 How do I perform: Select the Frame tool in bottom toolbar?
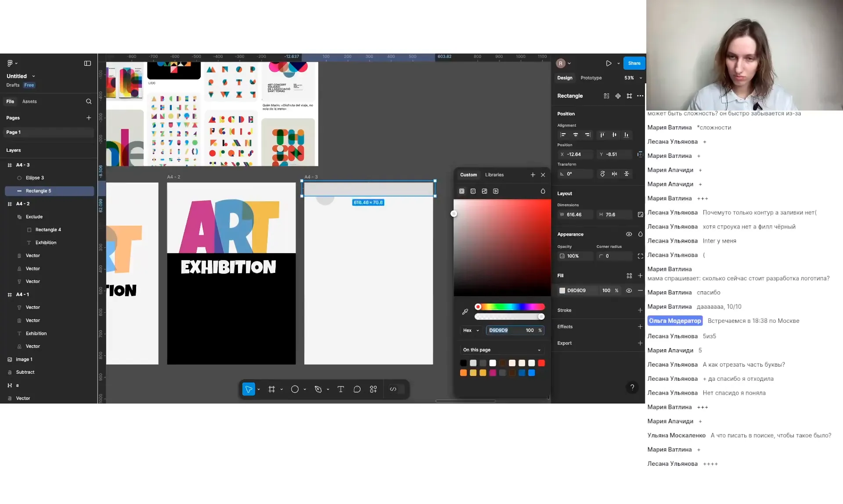pyautogui.click(x=272, y=389)
